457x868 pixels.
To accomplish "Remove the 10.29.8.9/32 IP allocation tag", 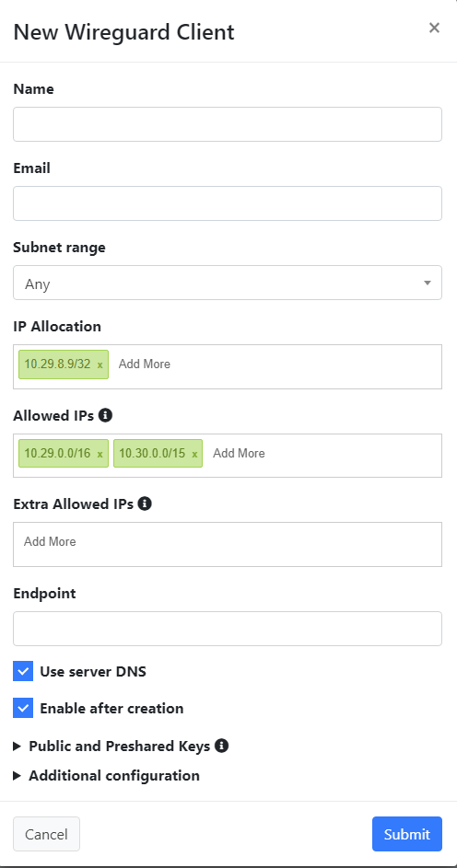I will point(100,365).
